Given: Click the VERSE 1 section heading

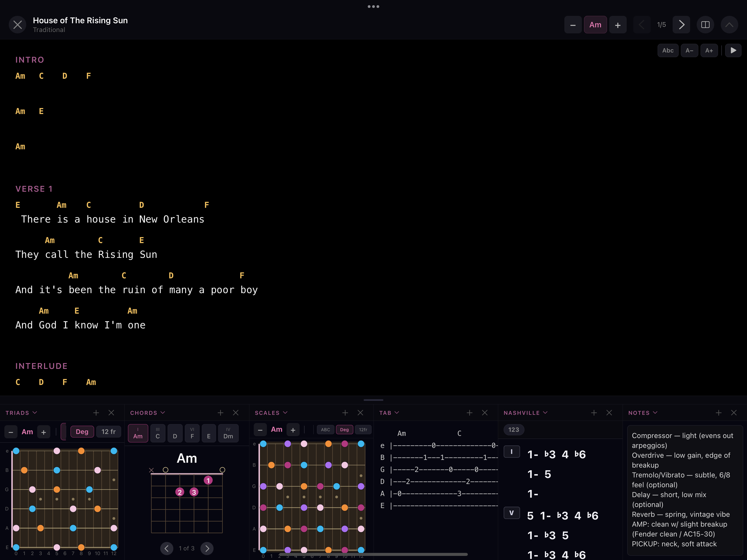Looking at the screenshot, I should pos(34,189).
